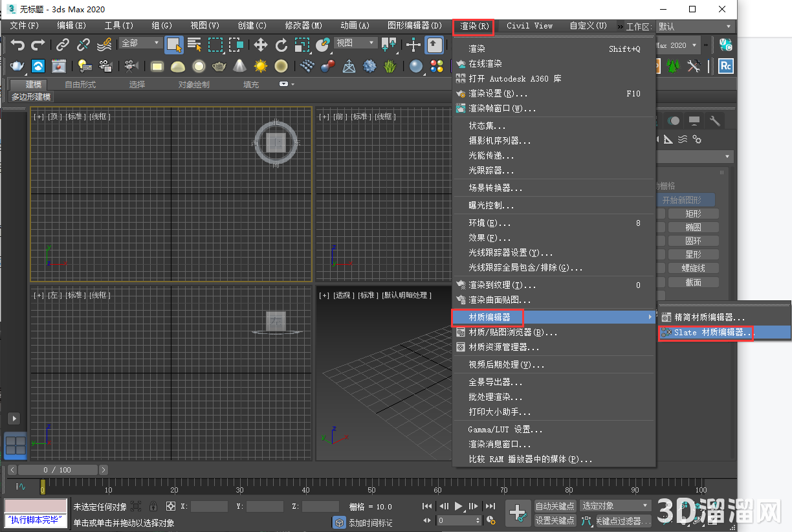Enable 设置关键点 set key mode
The height and width of the screenshot is (532, 792).
click(554, 520)
